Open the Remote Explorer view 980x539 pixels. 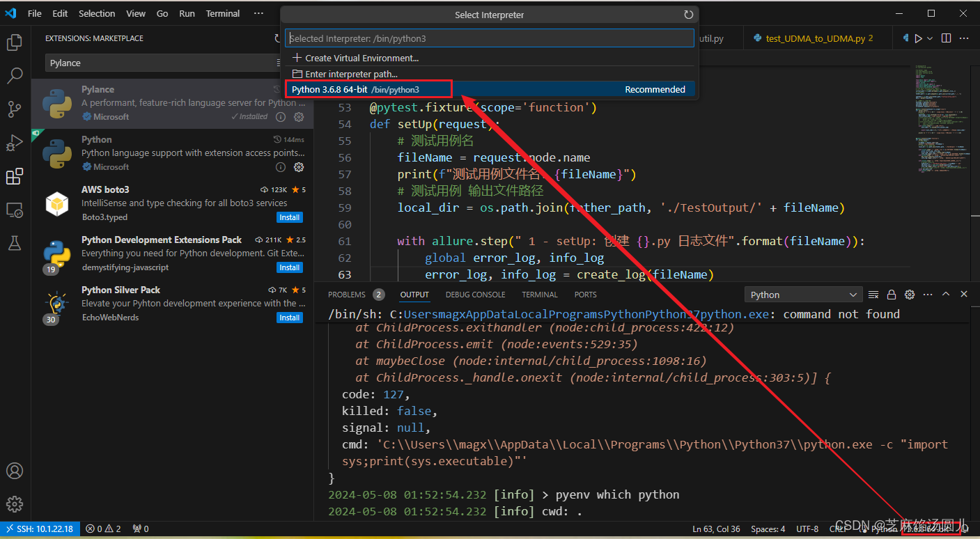15,210
